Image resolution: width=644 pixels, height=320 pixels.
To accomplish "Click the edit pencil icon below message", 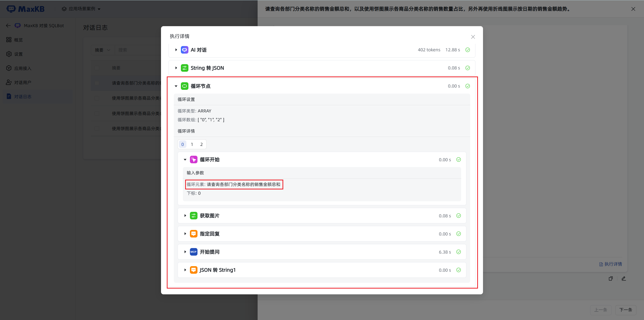I will click(x=624, y=278).
